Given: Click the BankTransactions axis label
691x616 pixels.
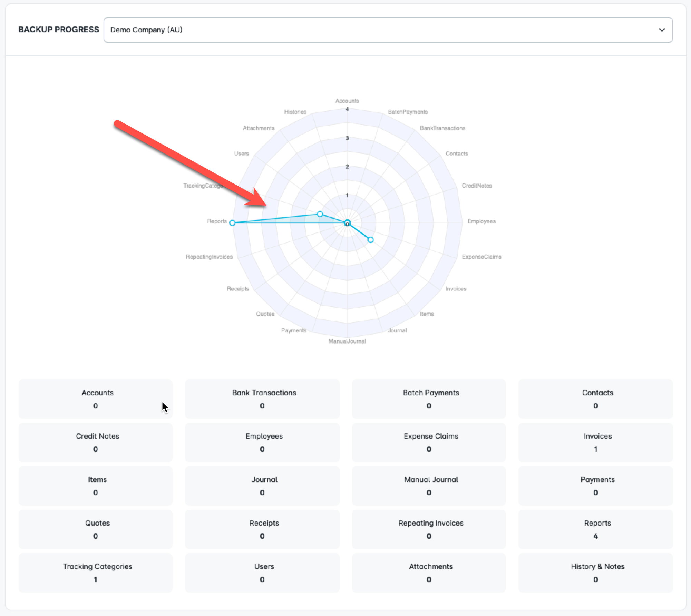Looking at the screenshot, I should (442, 128).
